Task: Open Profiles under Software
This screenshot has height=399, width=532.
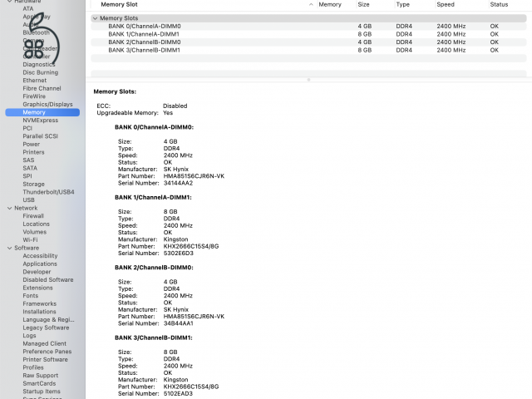Action: click(x=33, y=367)
